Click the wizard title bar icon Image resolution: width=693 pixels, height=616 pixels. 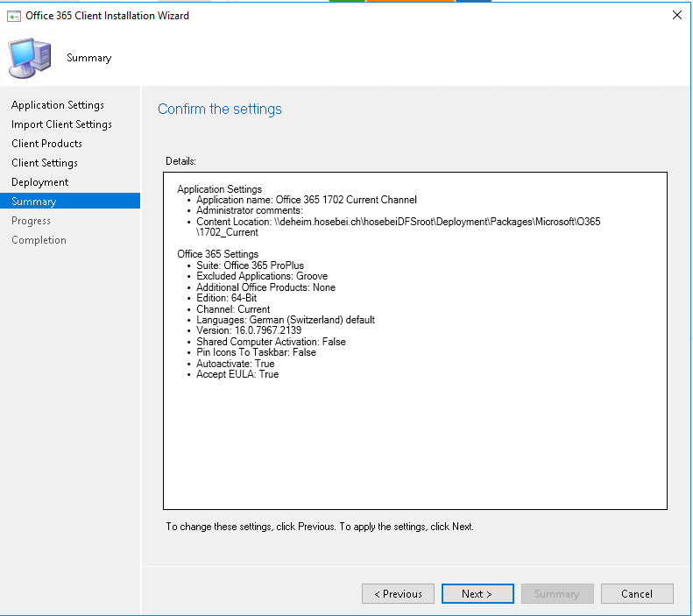click(14, 17)
